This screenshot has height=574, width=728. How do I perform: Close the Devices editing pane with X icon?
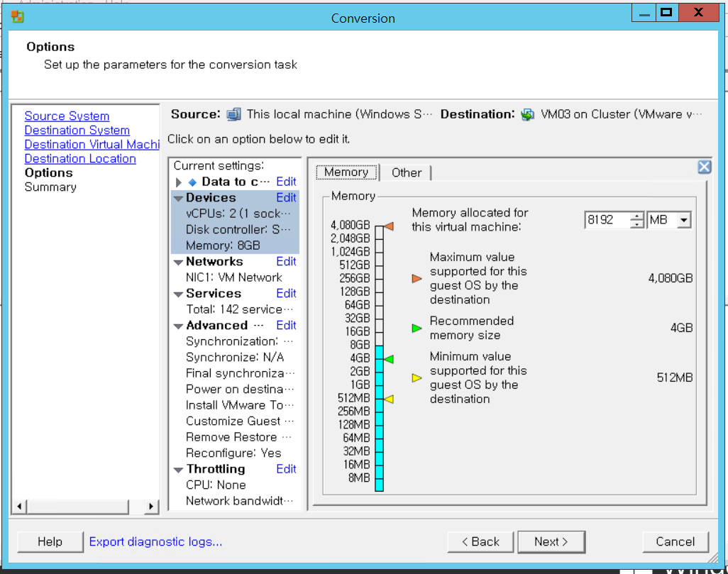705,167
